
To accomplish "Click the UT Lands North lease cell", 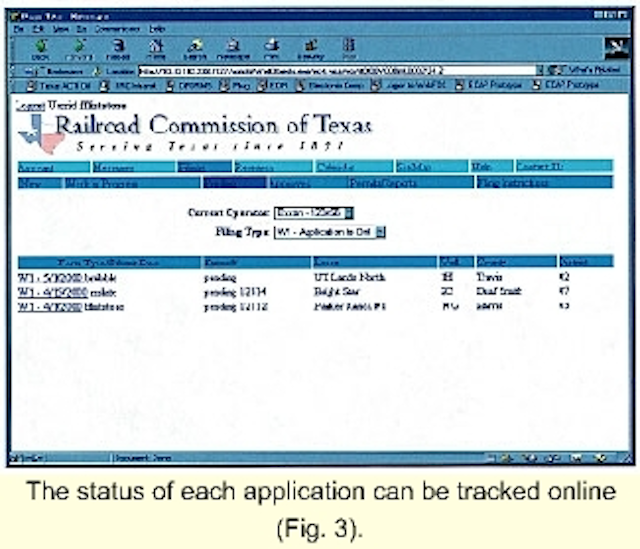I will point(349,277).
